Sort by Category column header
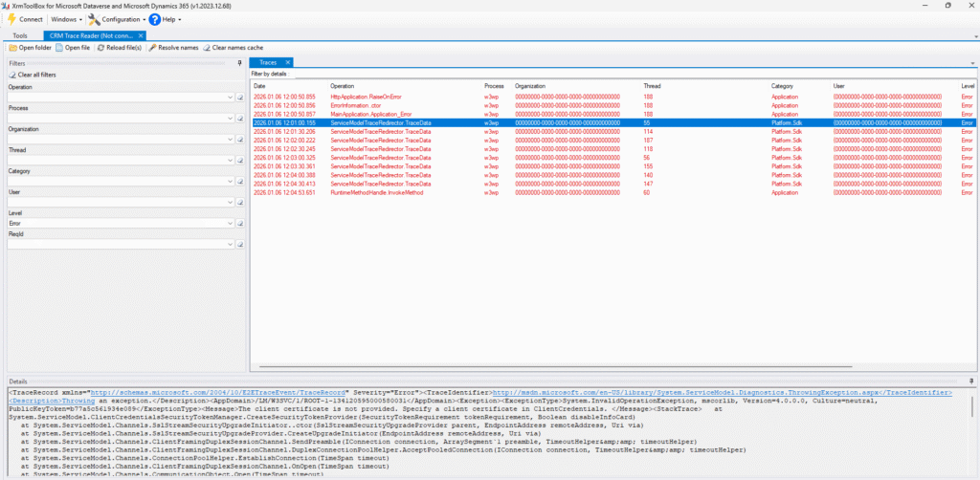 click(801, 85)
